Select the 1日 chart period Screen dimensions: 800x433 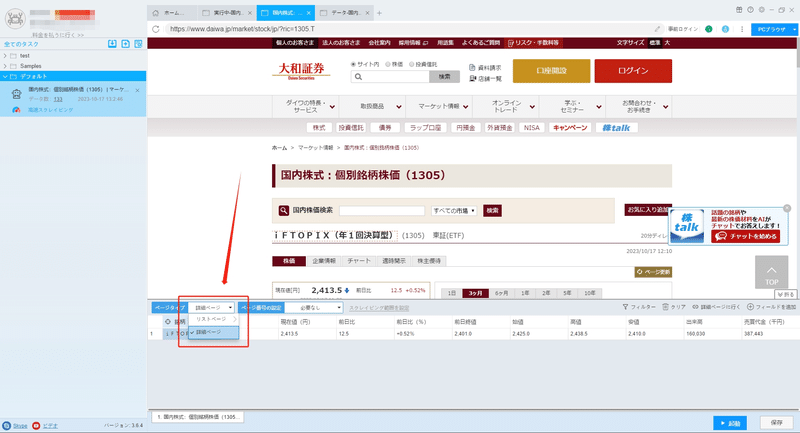pos(452,293)
